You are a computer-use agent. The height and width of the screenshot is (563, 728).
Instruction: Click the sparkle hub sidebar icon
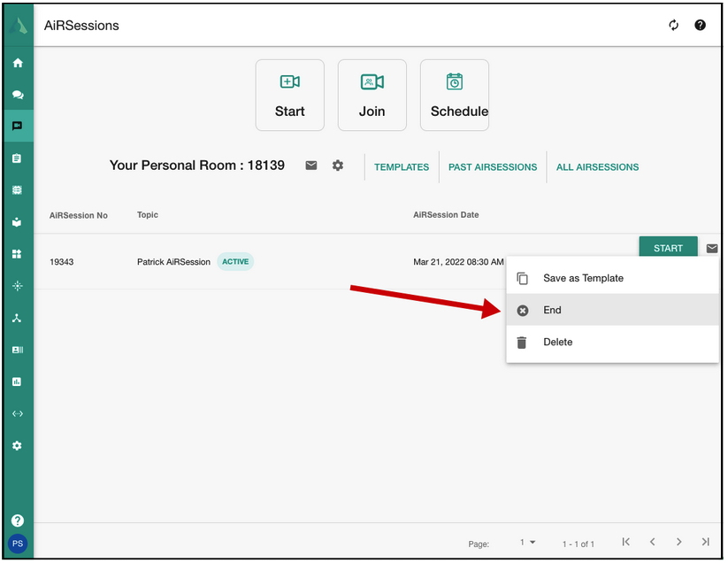click(x=17, y=286)
